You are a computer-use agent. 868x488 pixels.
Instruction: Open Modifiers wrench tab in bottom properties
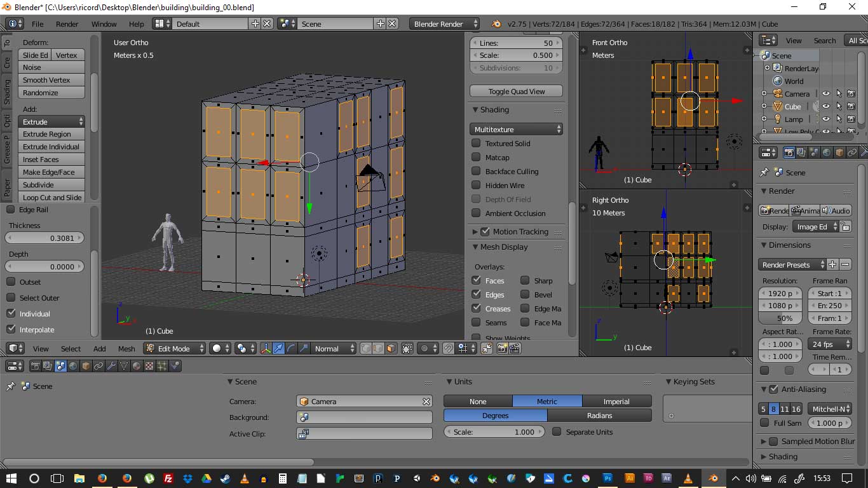(x=111, y=366)
